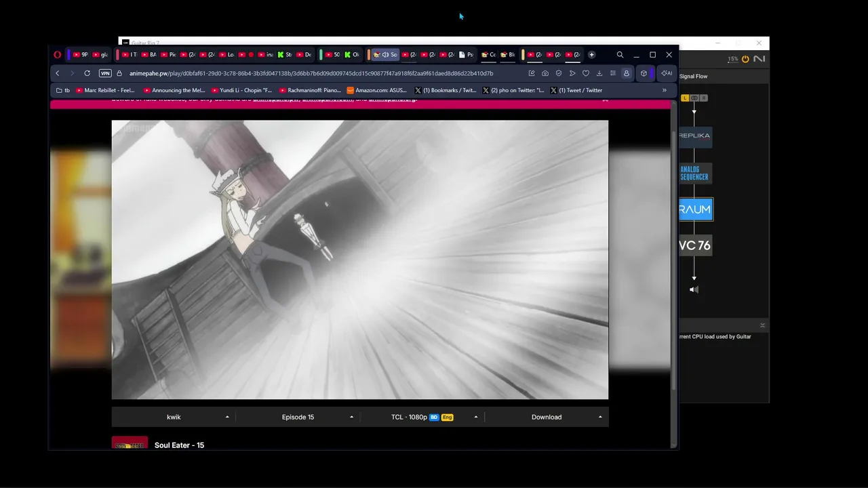868x488 pixels.
Task: Select stereo link toggle in Guitar Rig
Action: tap(694, 98)
